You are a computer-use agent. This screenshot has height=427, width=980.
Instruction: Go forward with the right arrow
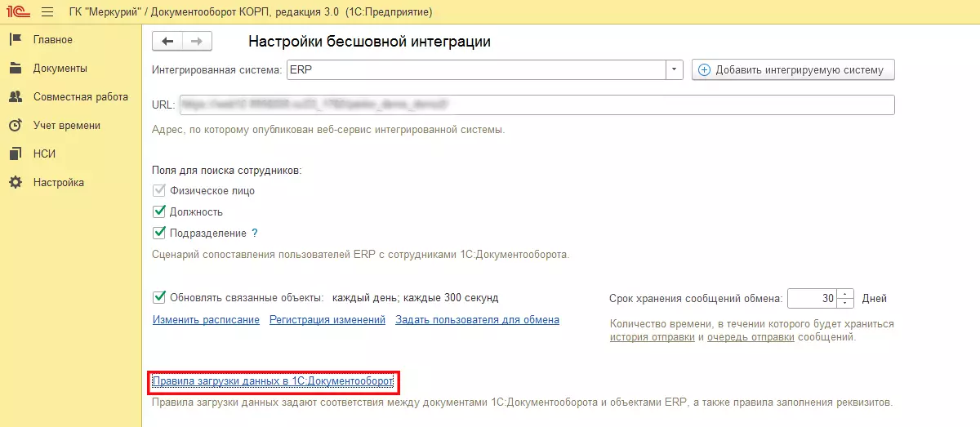click(x=197, y=41)
